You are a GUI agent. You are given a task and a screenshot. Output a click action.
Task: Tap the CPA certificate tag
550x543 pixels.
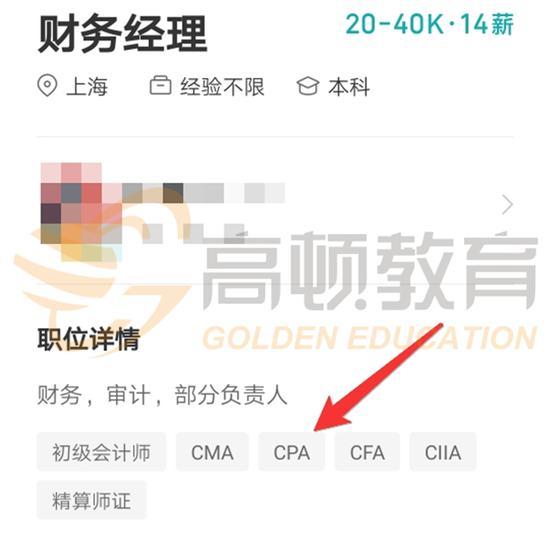(292, 452)
